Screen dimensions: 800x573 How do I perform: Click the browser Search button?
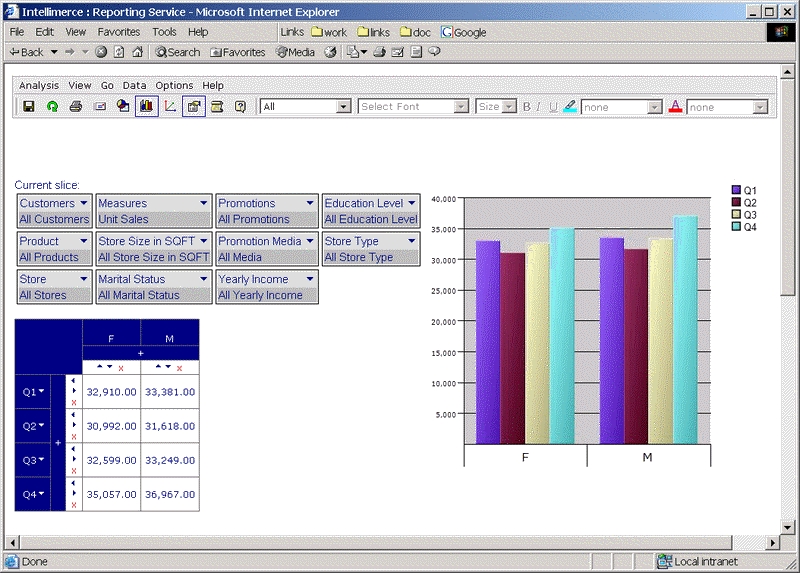[178, 52]
